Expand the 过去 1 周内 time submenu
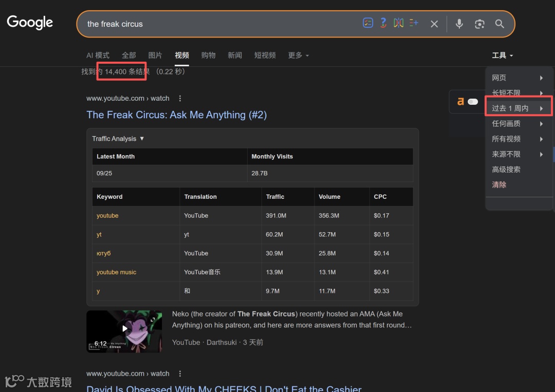The width and height of the screenshot is (555, 392). [x=519, y=108]
